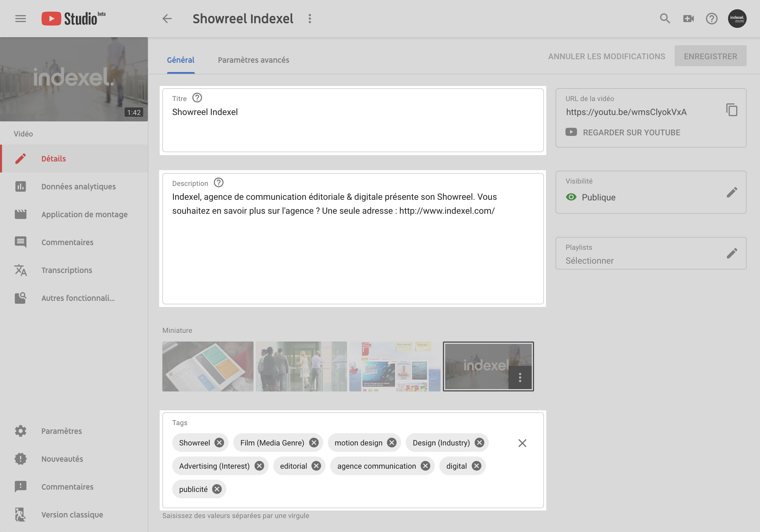Open Nouveautés in the sidebar
Viewport: 760px width, 532px height.
click(74, 459)
